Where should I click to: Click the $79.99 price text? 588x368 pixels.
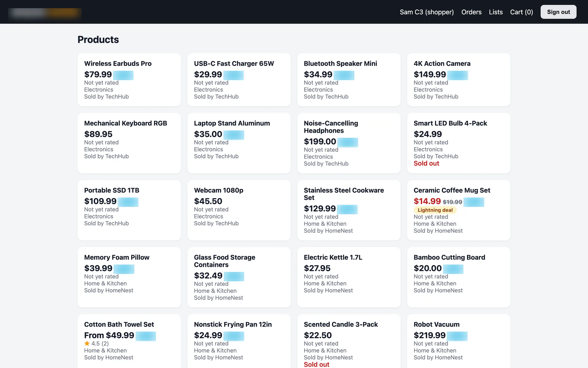[98, 75]
